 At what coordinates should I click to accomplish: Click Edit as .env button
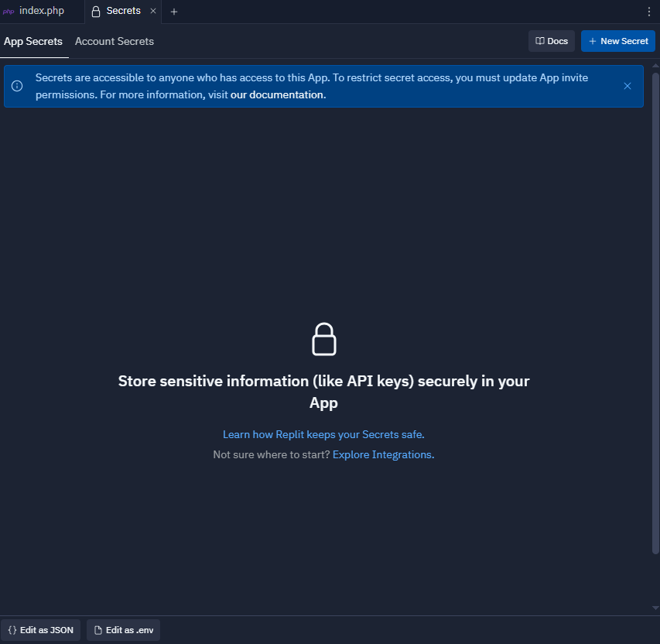coord(123,630)
